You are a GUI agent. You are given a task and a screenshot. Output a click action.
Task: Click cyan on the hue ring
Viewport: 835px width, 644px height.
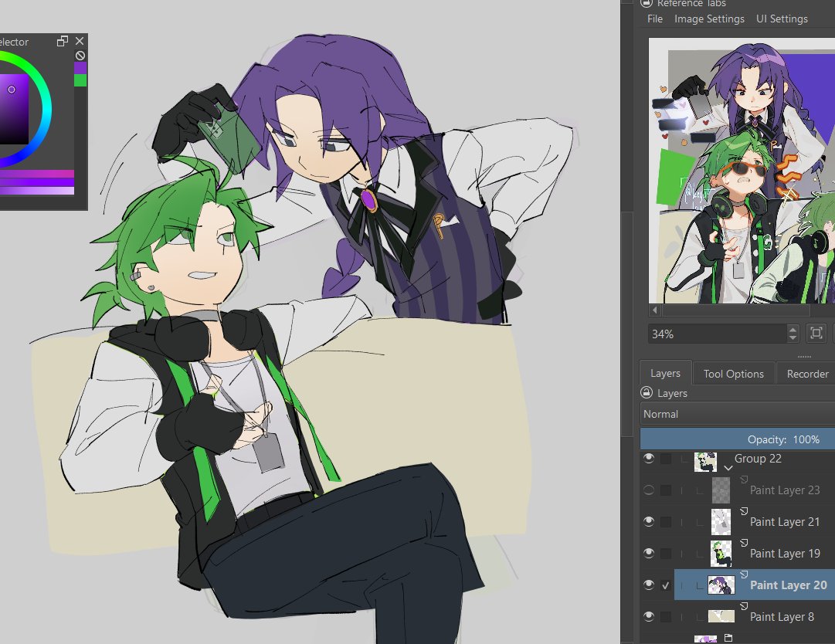point(47,109)
